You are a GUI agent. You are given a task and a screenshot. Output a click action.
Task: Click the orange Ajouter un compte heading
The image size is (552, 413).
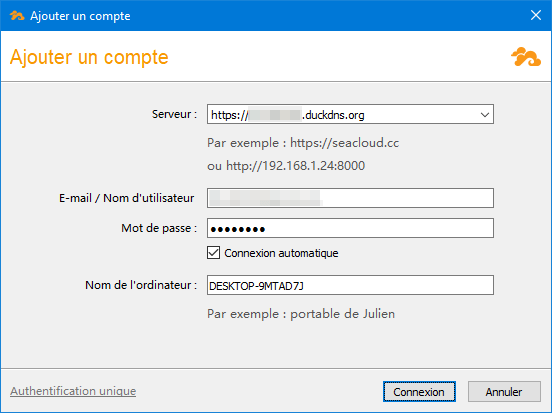click(89, 57)
